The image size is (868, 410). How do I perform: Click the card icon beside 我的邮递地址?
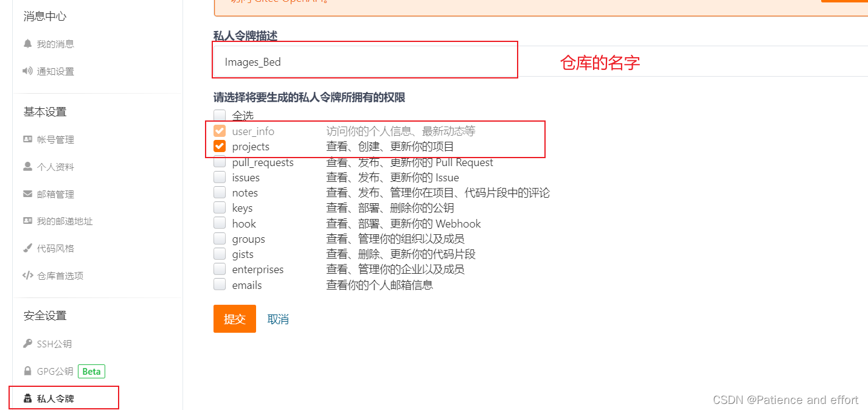[27, 221]
